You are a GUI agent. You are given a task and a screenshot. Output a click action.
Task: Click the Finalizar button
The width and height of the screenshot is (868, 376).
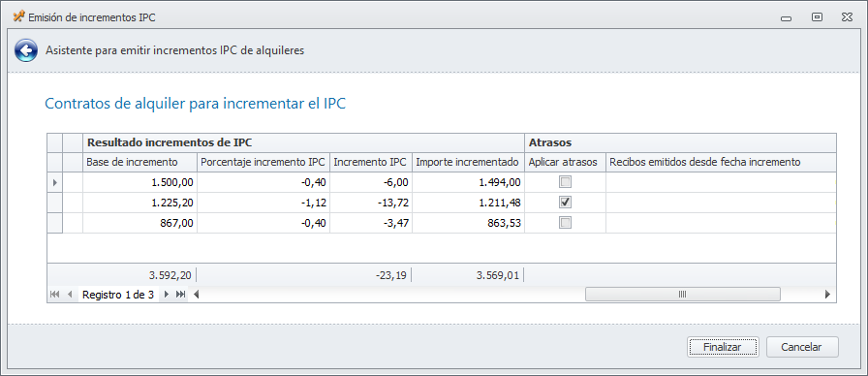tap(723, 347)
